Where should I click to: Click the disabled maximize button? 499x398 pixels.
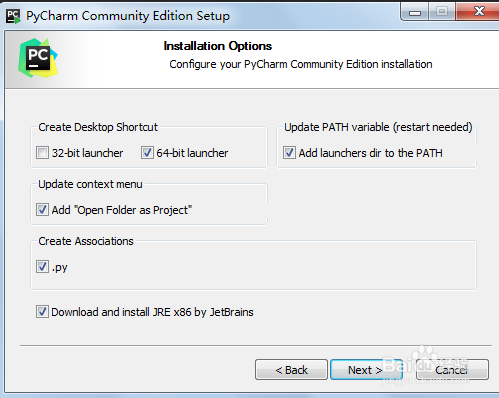pos(442,13)
